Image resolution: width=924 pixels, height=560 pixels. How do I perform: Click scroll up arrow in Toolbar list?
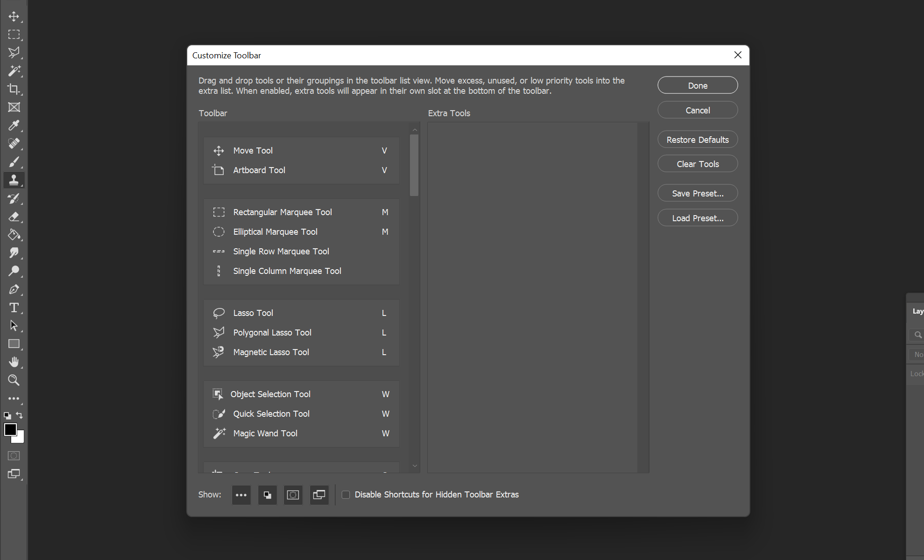[x=415, y=129]
